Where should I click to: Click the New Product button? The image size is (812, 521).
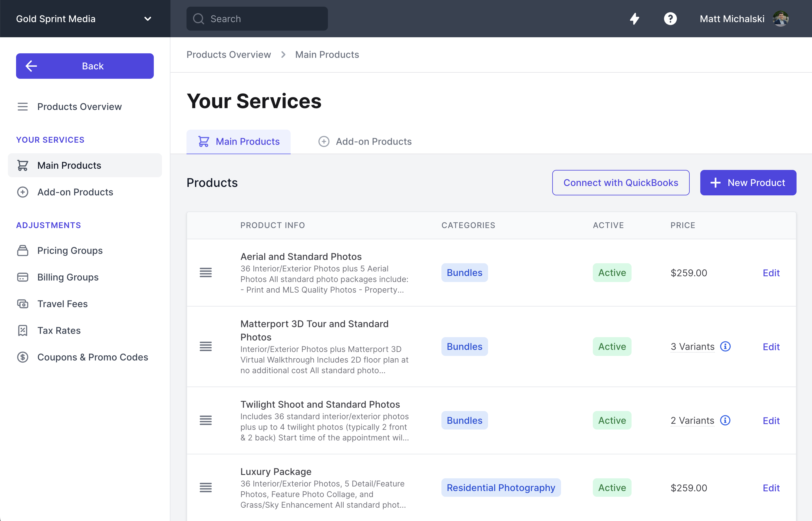coord(748,183)
